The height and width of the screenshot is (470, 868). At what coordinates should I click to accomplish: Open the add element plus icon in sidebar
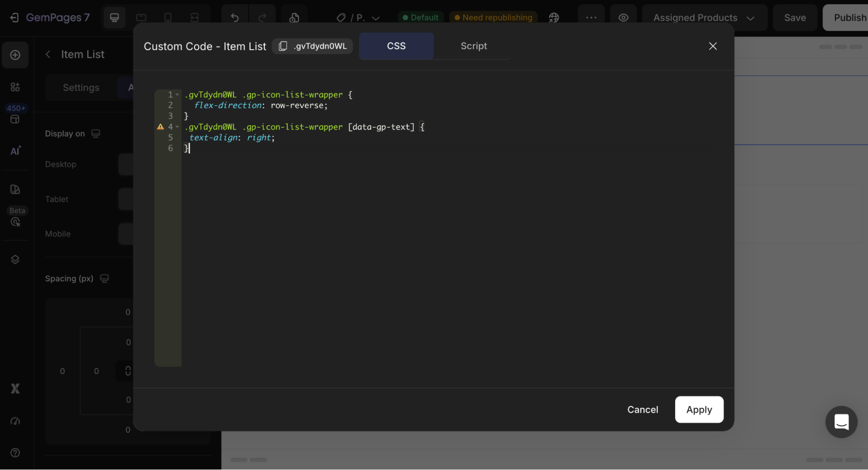coord(15,55)
